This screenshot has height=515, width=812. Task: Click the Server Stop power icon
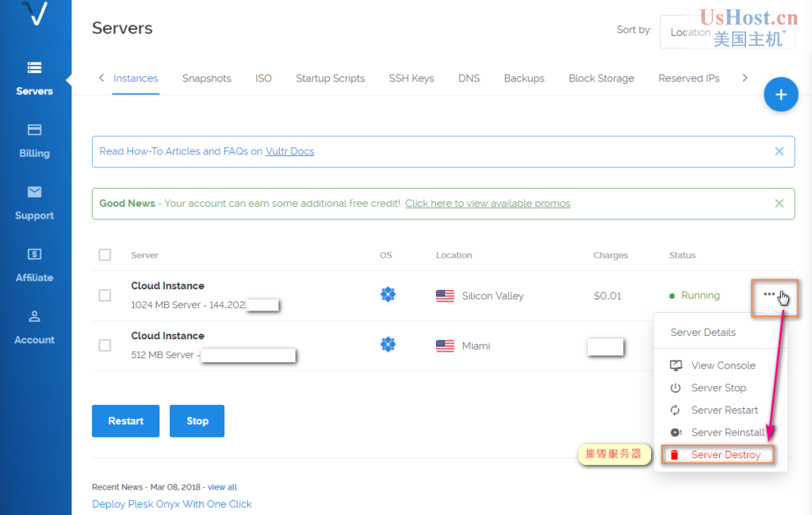(x=676, y=387)
